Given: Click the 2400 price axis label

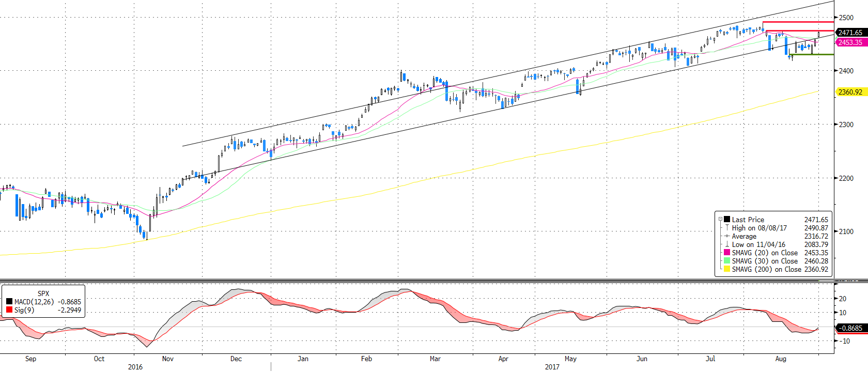Looking at the screenshot, I should point(846,71).
